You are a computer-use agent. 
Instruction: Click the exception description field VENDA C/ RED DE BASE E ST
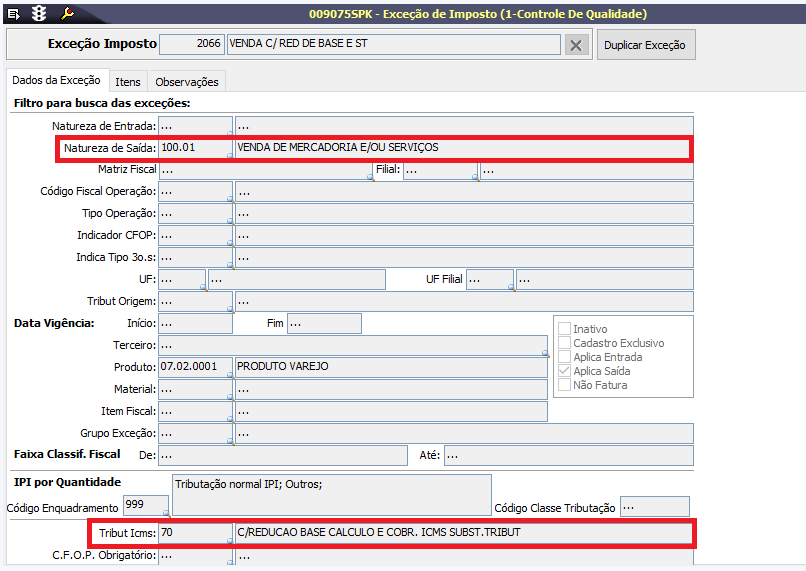tap(394, 44)
